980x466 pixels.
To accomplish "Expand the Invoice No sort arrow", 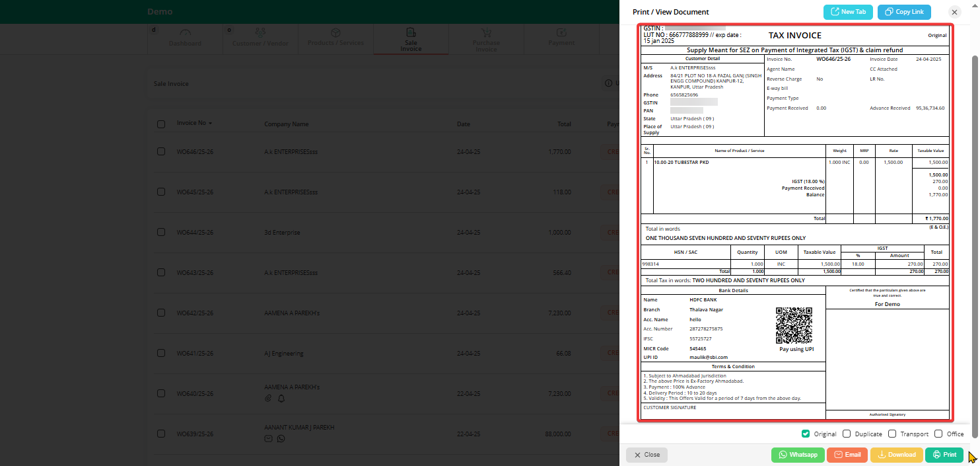I will point(211,124).
